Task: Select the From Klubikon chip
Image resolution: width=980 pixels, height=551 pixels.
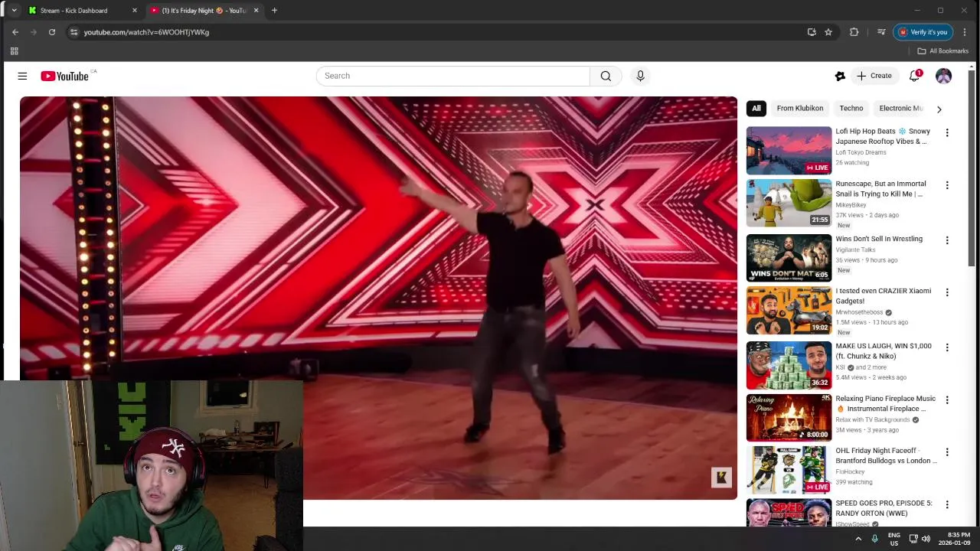Action: 800,109
